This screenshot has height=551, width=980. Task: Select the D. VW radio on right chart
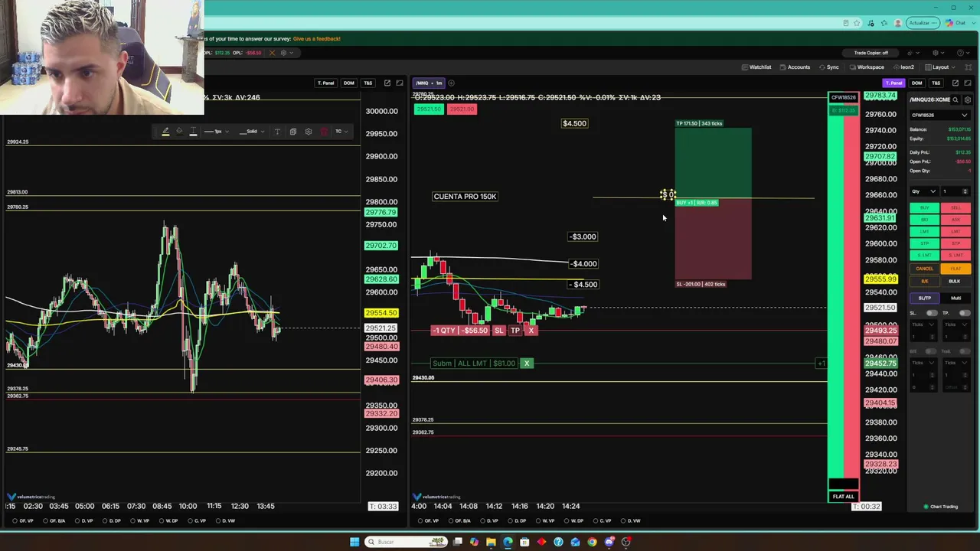[630, 521]
